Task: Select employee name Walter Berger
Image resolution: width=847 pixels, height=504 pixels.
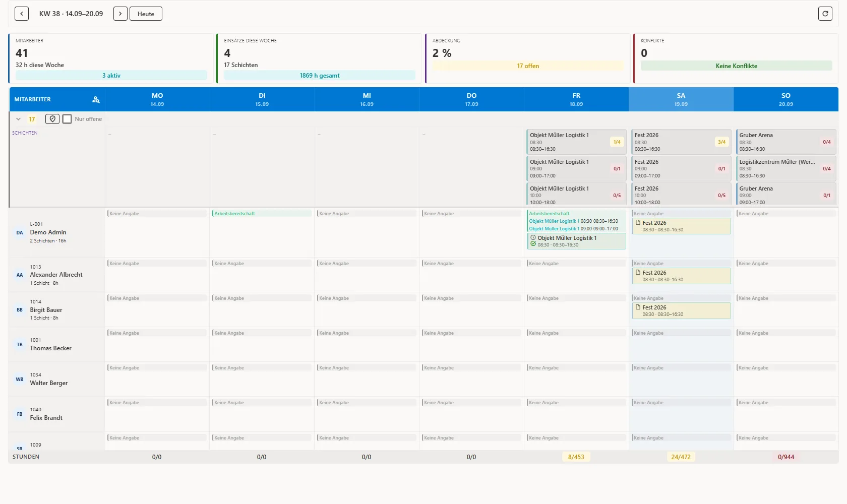Action: [x=48, y=383]
